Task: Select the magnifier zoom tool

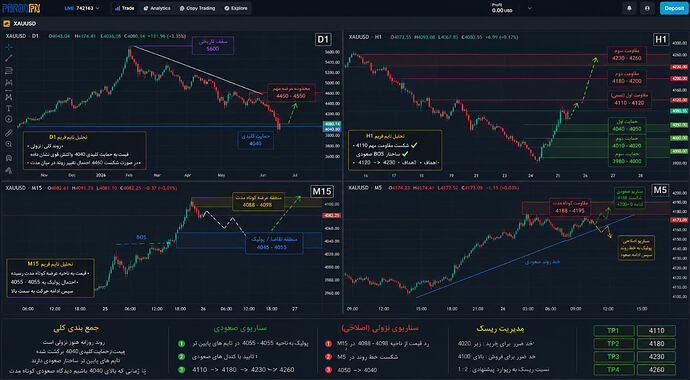Action: [x=9, y=144]
